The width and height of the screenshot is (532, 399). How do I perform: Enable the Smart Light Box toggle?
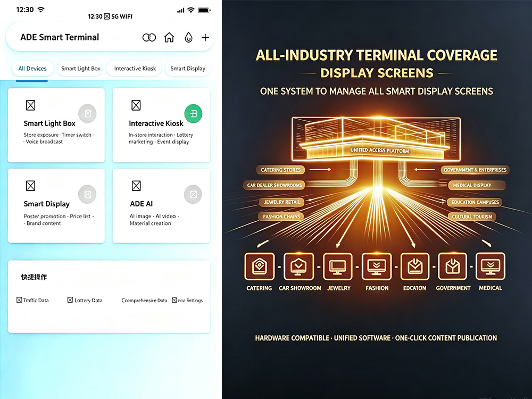(x=87, y=113)
